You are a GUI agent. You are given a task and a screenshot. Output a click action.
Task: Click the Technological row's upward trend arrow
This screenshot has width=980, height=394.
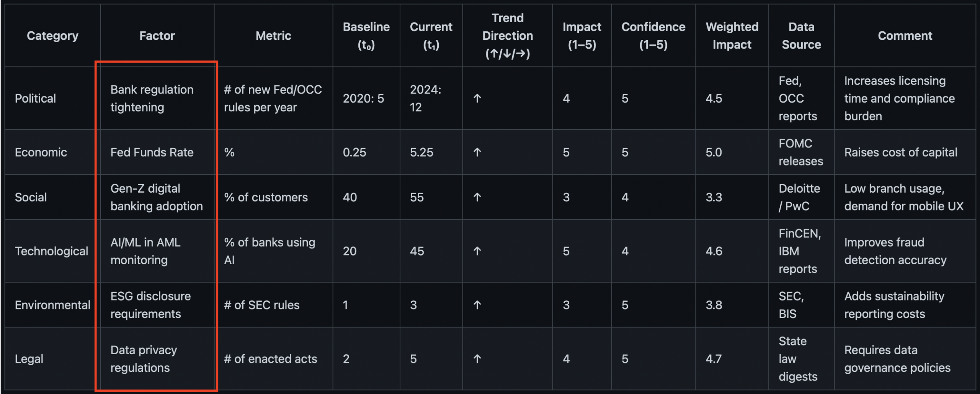(477, 251)
